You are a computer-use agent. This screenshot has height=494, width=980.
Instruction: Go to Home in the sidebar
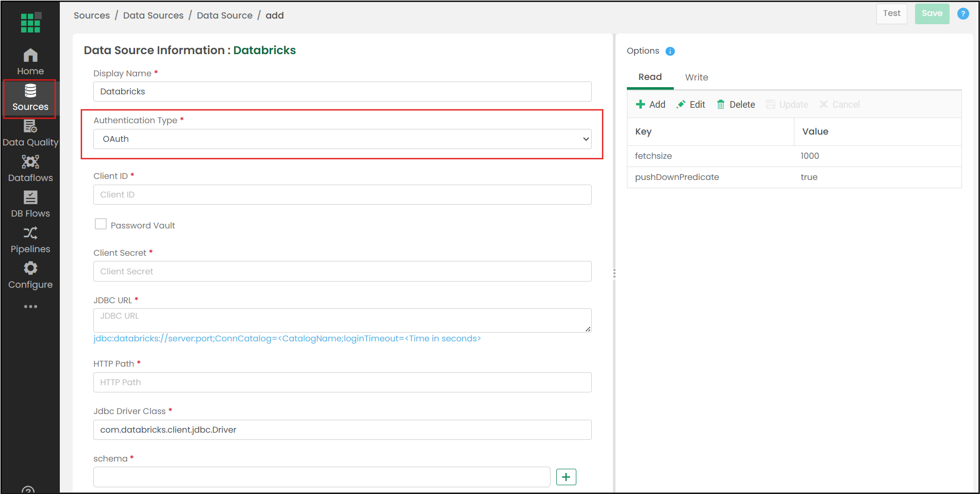(30, 62)
